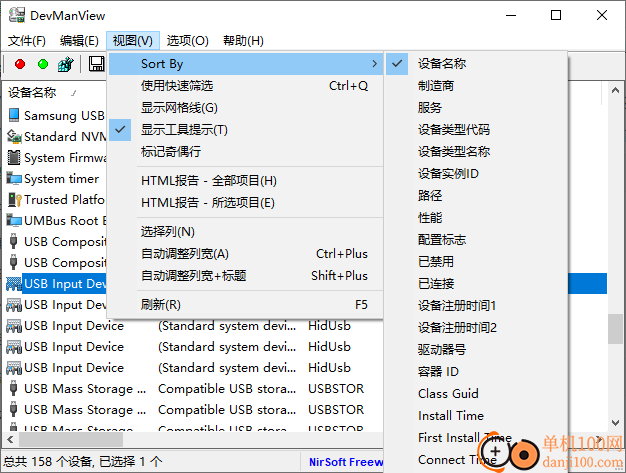
Task: Sort by 设备注册时间1
Action: click(477, 306)
